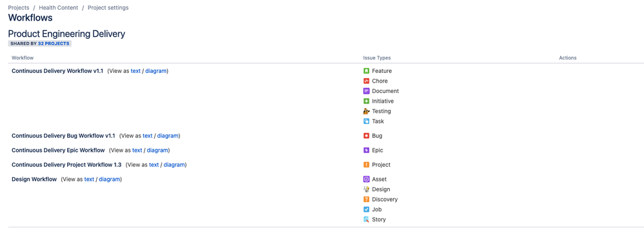View Design Workflow as text
The image size is (644, 250).
pos(89,180)
